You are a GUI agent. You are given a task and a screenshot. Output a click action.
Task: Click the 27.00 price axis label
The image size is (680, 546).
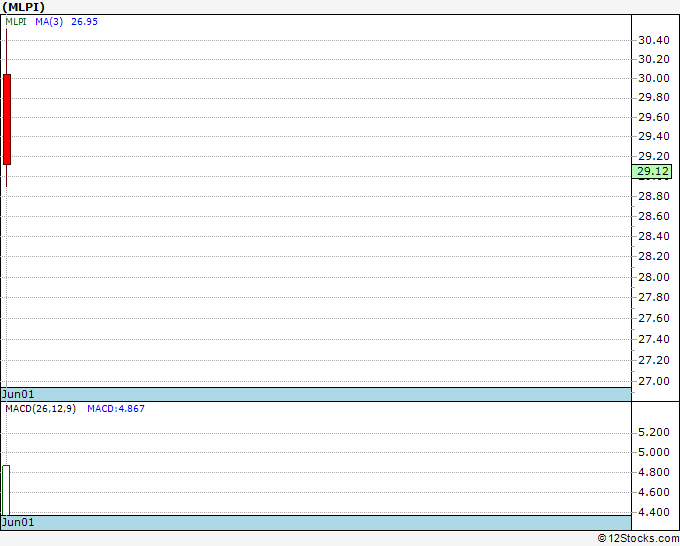pyautogui.click(x=654, y=381)
